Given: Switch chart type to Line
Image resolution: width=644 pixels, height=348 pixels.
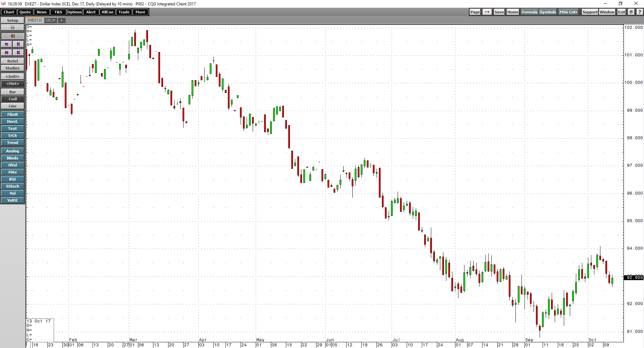Looking at the screenshot, I should pyautogui.click(x=12, y=106).
